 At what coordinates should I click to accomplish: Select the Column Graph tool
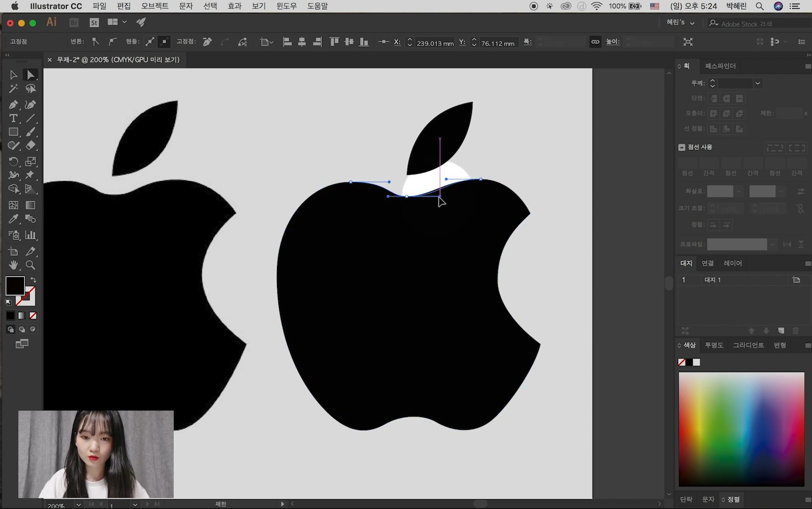coord(31,235)
